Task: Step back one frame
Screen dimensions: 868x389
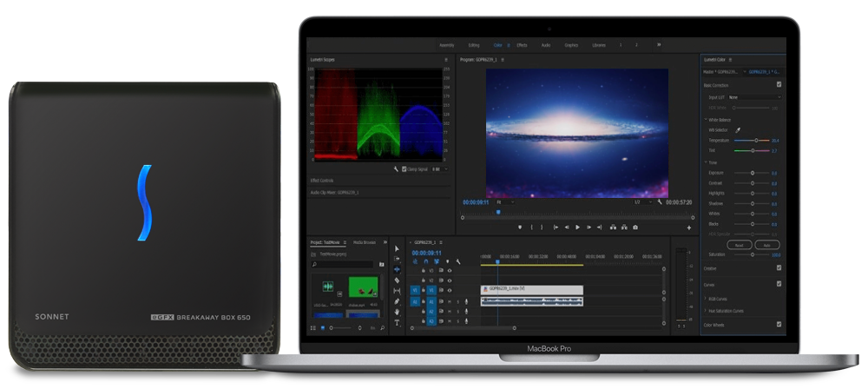Action: tap(567, 227)
